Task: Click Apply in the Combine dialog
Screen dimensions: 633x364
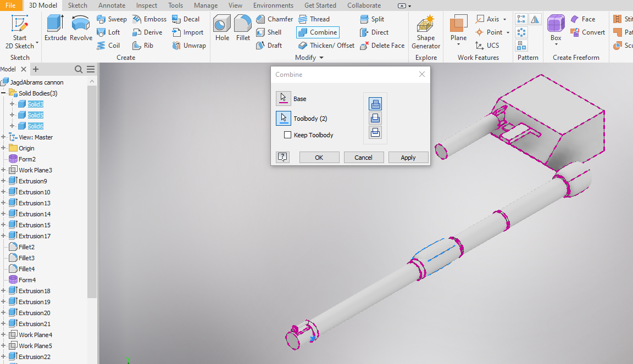Action: point(408,157)
